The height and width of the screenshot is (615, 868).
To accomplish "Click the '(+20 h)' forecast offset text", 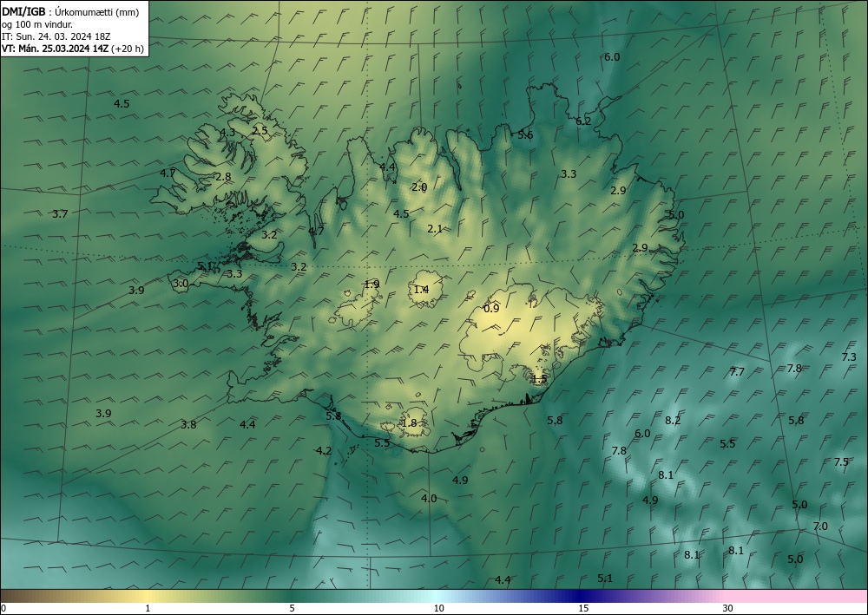I will pyautogui.click(x=128, y=49).
